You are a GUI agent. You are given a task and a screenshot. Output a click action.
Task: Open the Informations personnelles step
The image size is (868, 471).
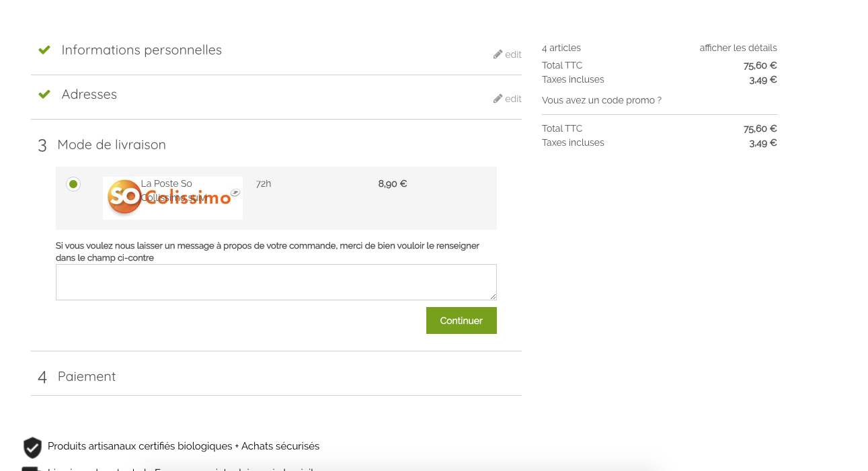click(141, 50)
